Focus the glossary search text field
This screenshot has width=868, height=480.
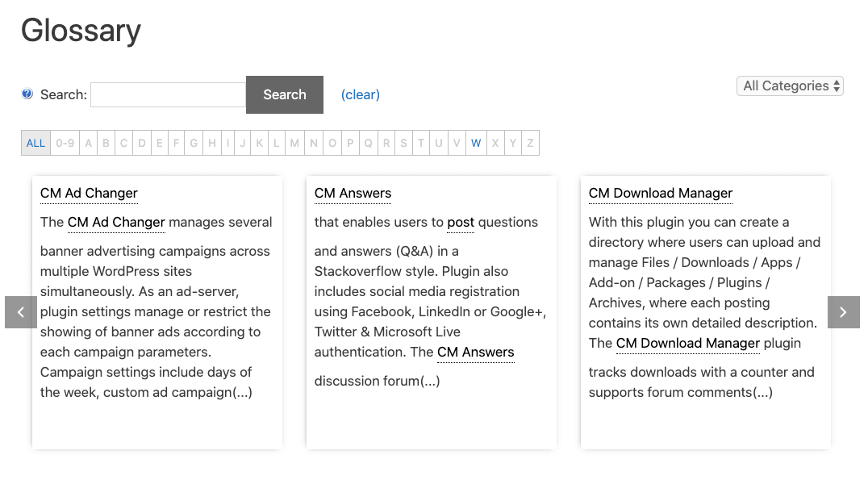click(x=168, y=94)
